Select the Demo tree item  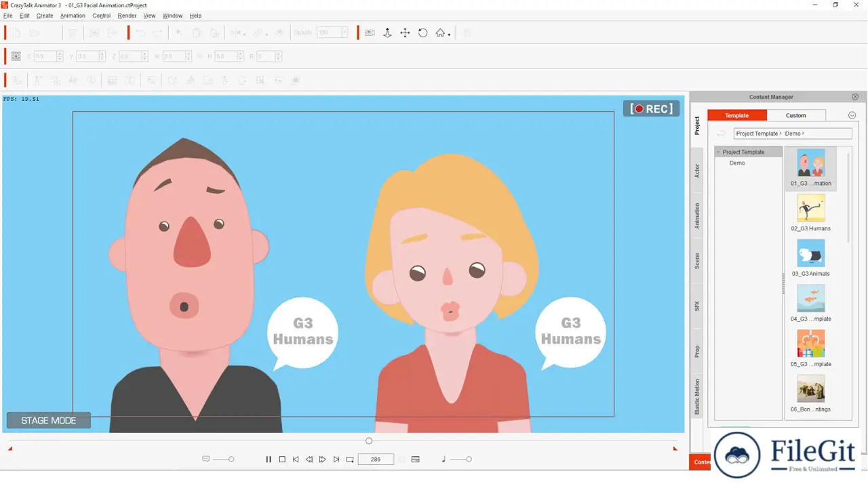click(737, 163)
